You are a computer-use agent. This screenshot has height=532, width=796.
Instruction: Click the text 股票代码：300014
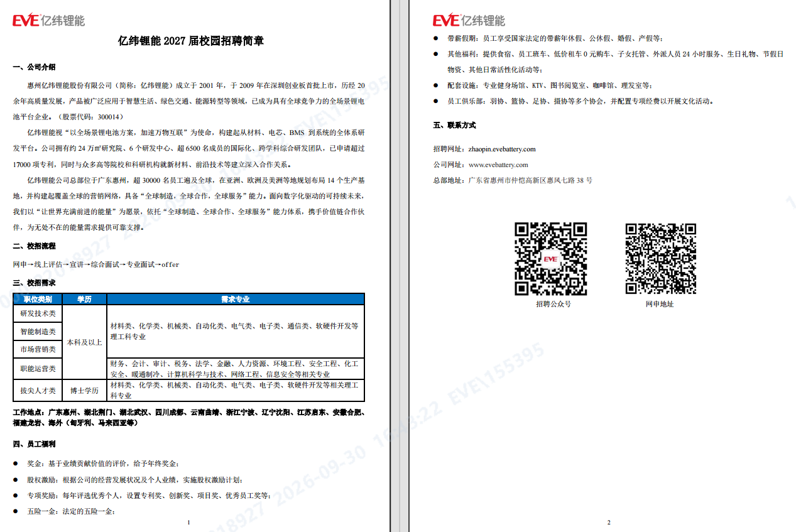coord(92,117)
